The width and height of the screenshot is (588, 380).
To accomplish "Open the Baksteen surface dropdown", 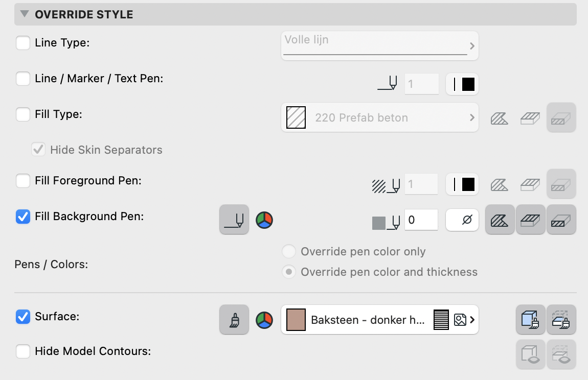I will [379, 320].
